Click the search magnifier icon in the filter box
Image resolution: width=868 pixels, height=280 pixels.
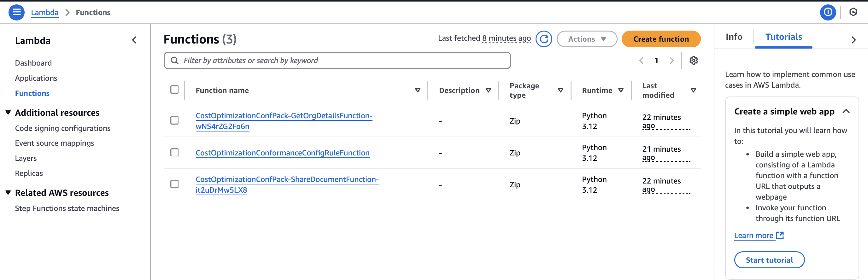174,61
